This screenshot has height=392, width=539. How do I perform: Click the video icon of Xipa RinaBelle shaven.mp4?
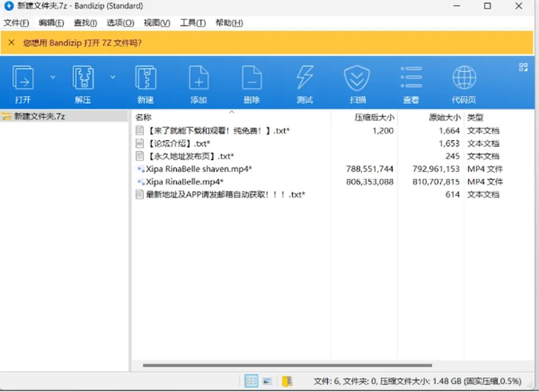(x=140, y=169)
